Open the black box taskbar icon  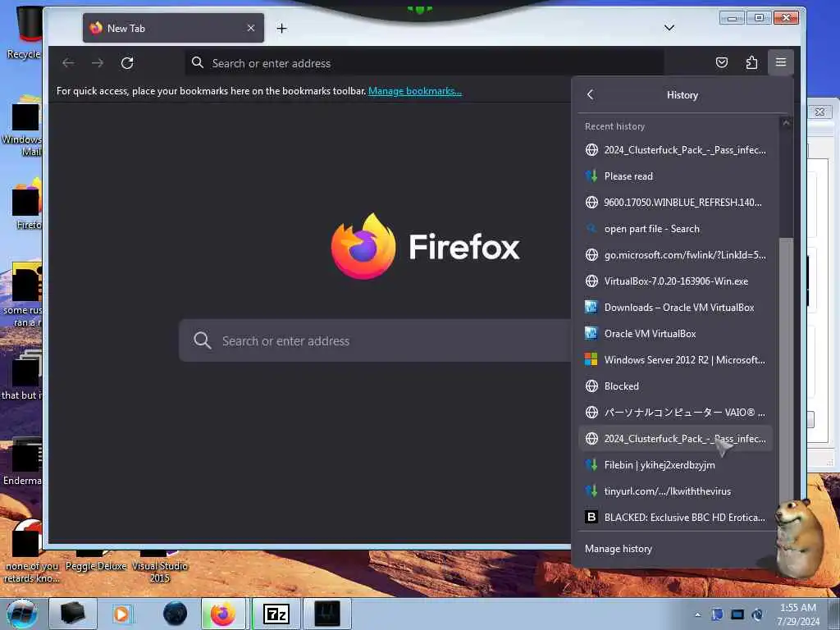coord(73,614)
